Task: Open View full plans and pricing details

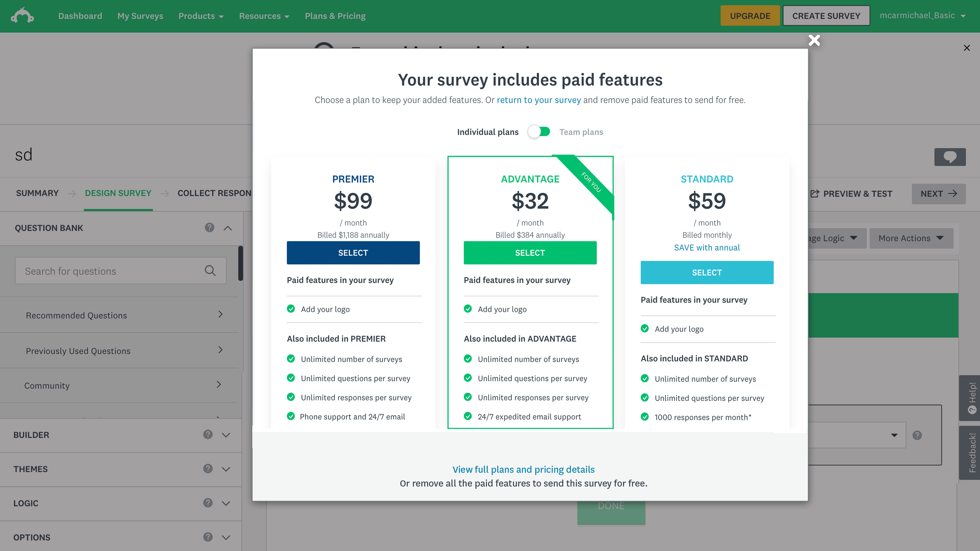Action: [523, 469]
